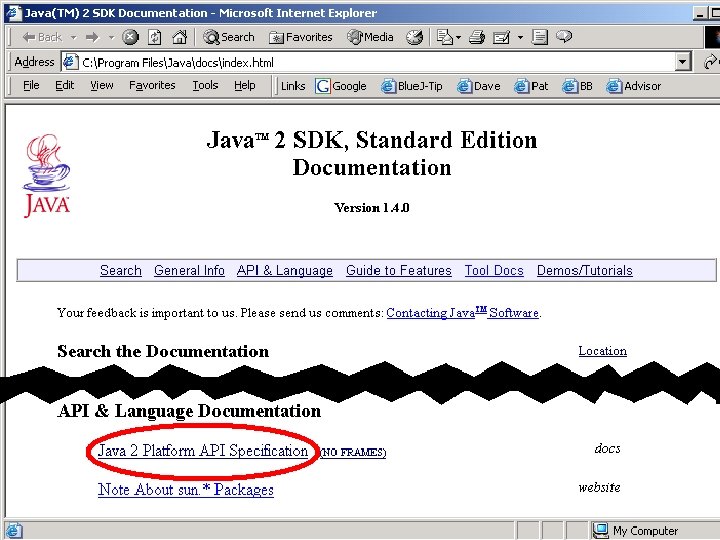Click the Search link in navigation bar
The height and width of the screenshot is (540, 720).
point(121,270)
